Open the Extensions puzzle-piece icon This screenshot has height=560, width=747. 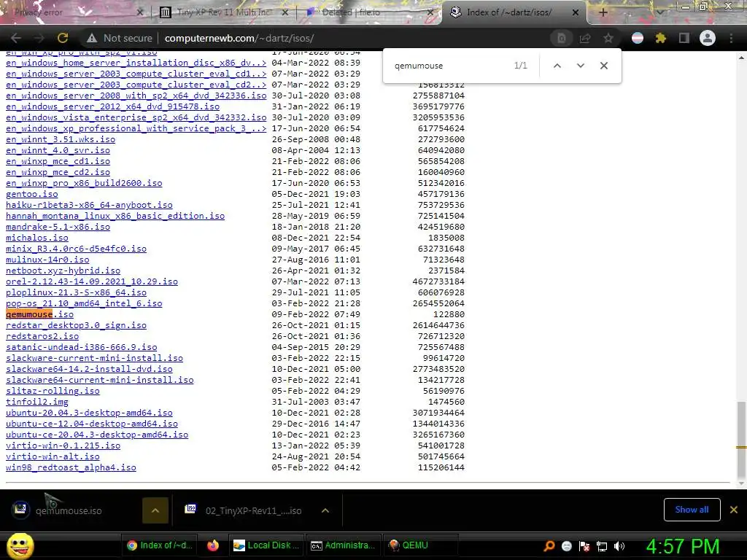[660, 38]
